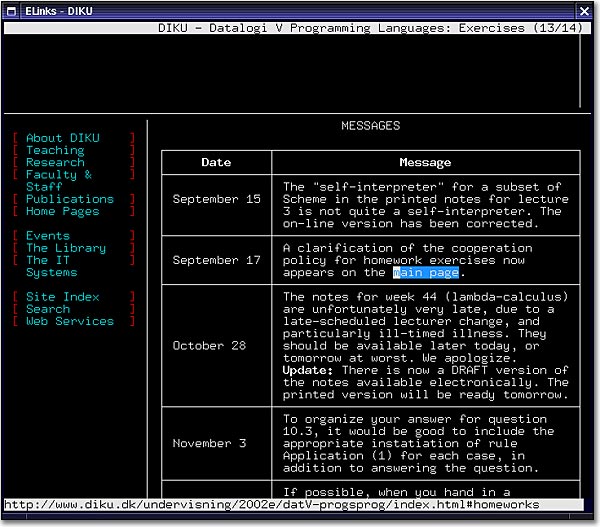Open Faculty & Staff link
600x527 pixels.
59,181
